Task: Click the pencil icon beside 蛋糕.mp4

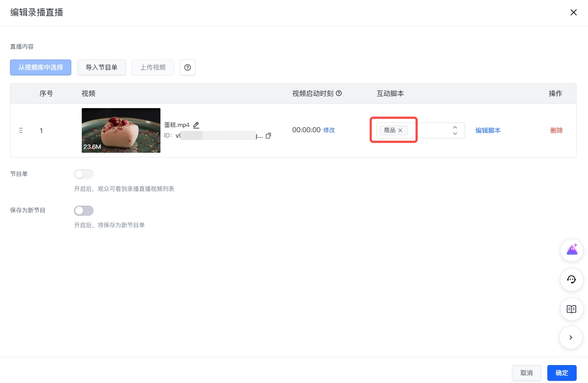Action: (196, 125)
